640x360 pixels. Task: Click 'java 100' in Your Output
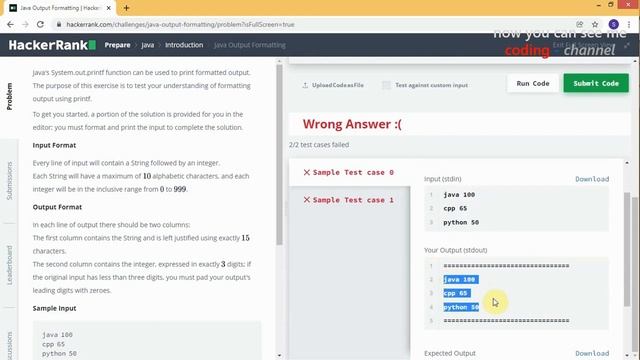pos(459,280)
